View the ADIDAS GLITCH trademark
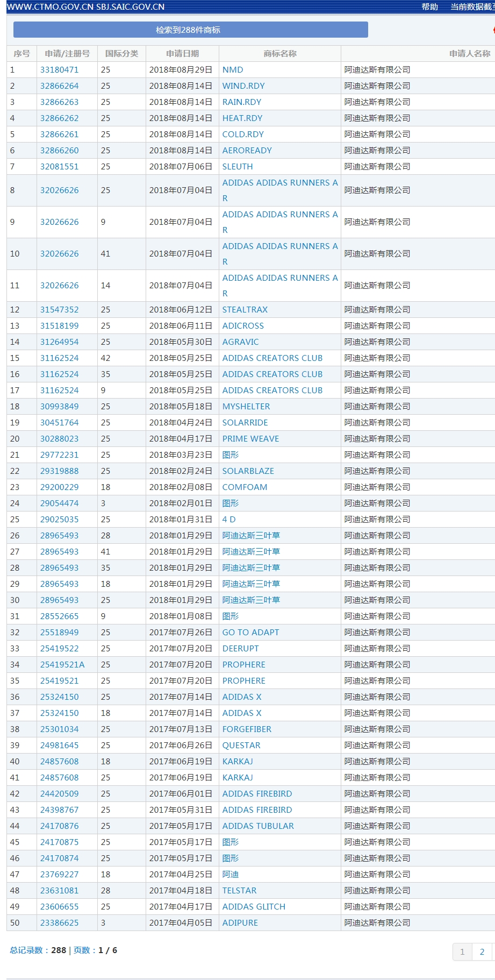This screenshot has width=495, height=980. click(254, 907)
